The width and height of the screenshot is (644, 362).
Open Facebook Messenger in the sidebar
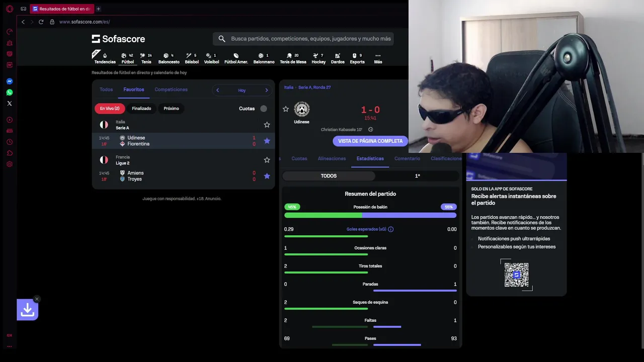click(x=9, y=81)
